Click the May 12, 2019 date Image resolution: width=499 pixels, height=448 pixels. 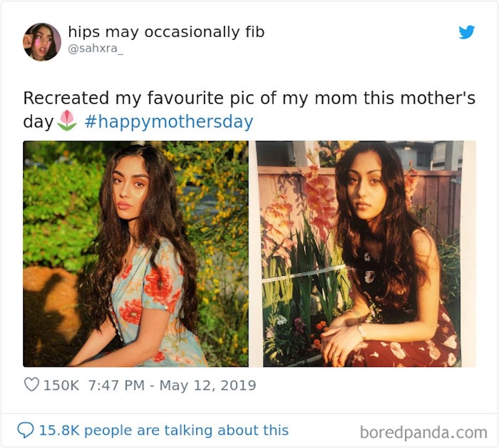(208, 385)
